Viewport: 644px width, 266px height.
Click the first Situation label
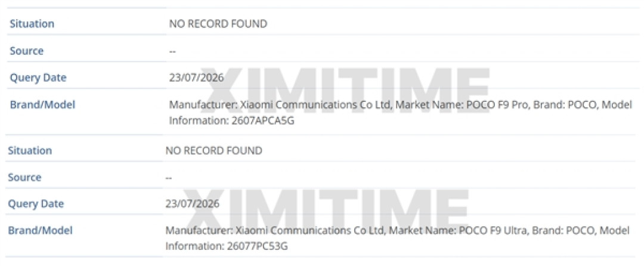[x=32, y=24]
